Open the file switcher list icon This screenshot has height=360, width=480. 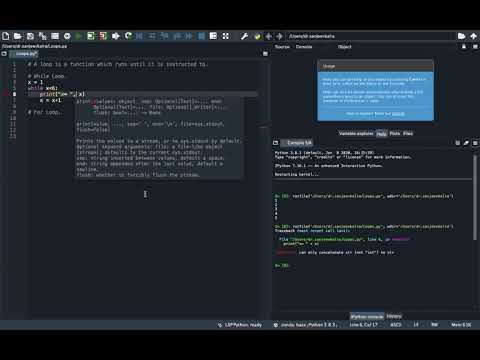(x=55, y=36)
